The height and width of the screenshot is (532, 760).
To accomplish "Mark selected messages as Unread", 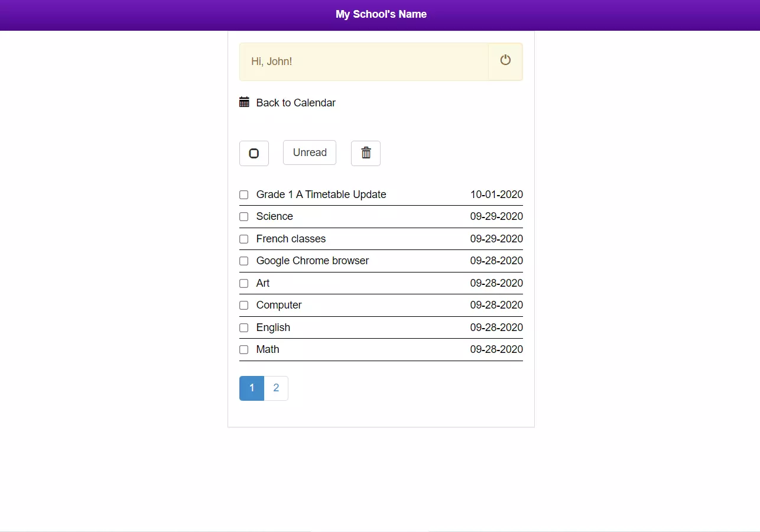I will click(310, 153).
